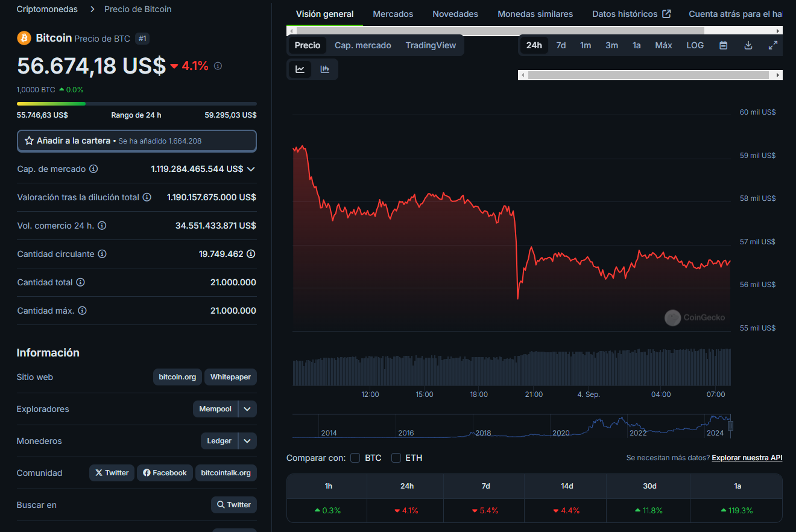
Task: Enable BTC comparison checkbox
Action: click(355, 458)
